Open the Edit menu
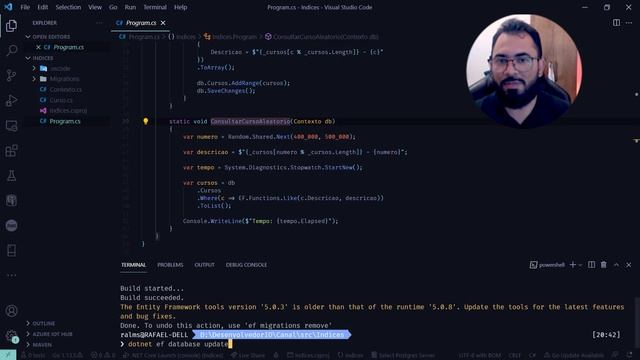Screen dimensions: 640x360 [42, 7]
